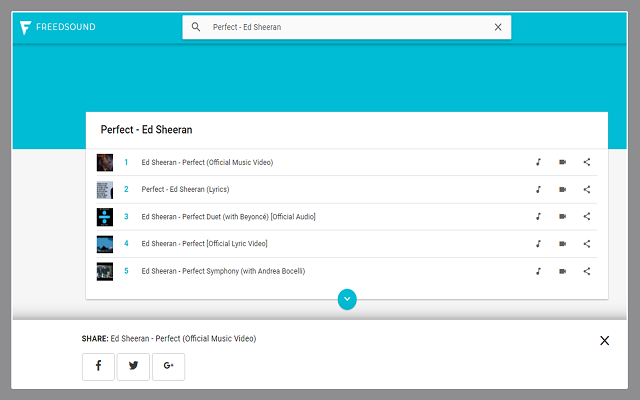640x400 pixels.
Task: Share on Twitter
Action: (x=133, y=367)
